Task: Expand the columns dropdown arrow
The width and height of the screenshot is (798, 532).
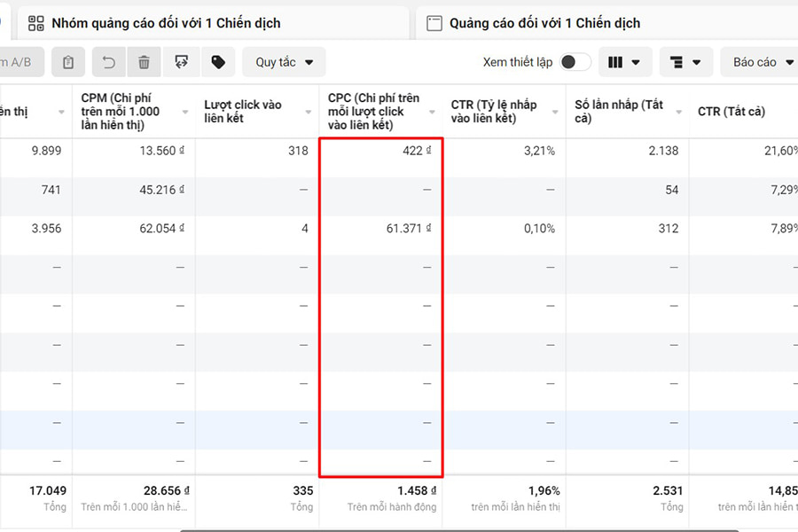Action: tap(635, 62)
